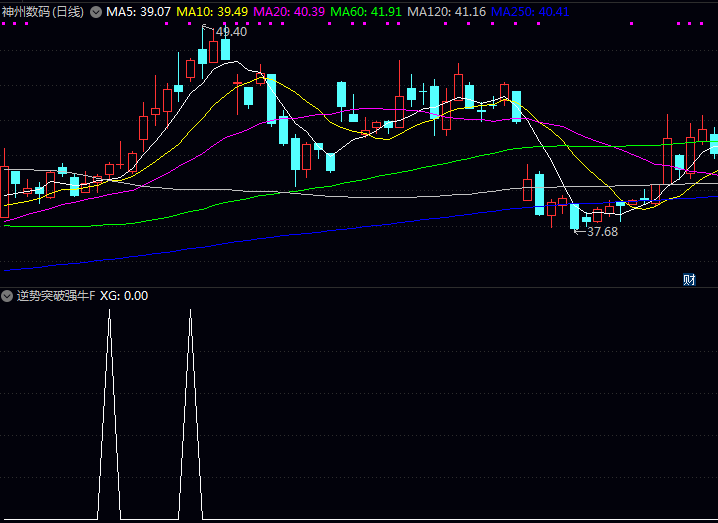718x523 pixels.
Task: Select the 神州数码(日线) stock title
Action: (x=43, y=12)
